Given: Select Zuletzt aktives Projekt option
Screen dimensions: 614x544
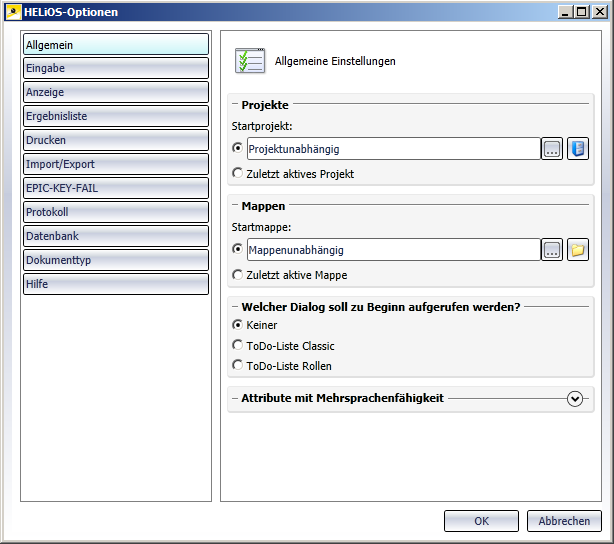Looking at the screenshot, I should (x=293, y=174).
